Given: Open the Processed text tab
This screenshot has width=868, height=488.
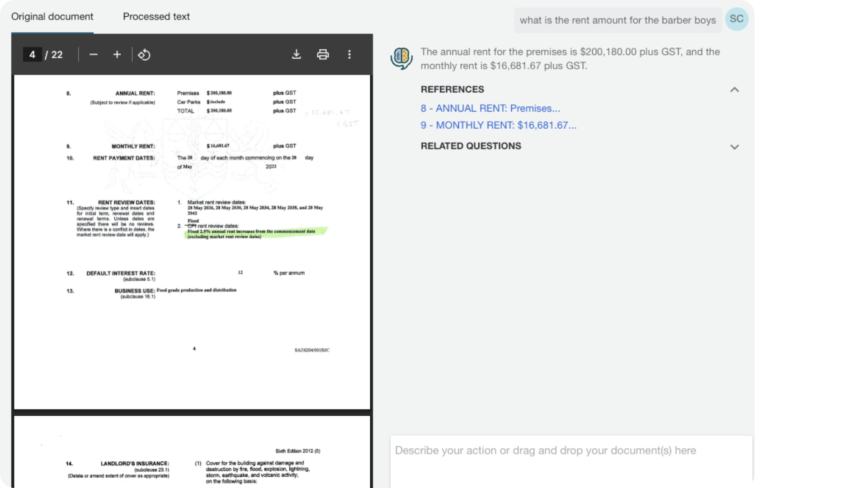Looking at the screenshot, I should coord(156,17).
